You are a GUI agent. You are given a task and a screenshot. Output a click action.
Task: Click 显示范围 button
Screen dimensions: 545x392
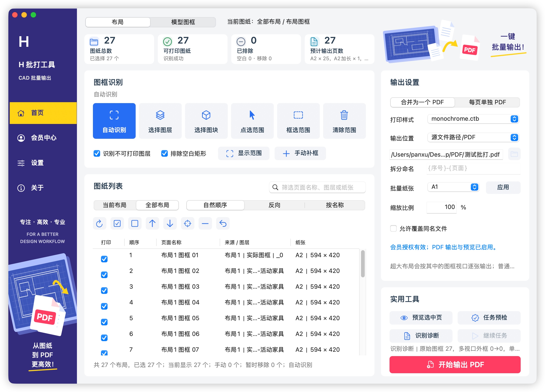coord(244,153)
